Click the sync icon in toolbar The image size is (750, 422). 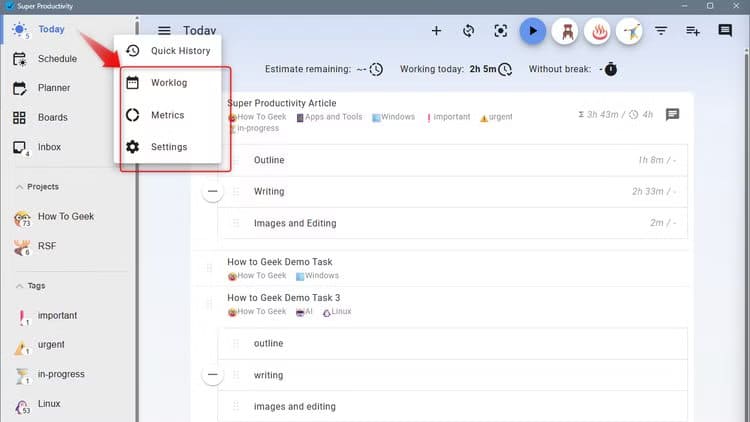click(x=469, y=31)
